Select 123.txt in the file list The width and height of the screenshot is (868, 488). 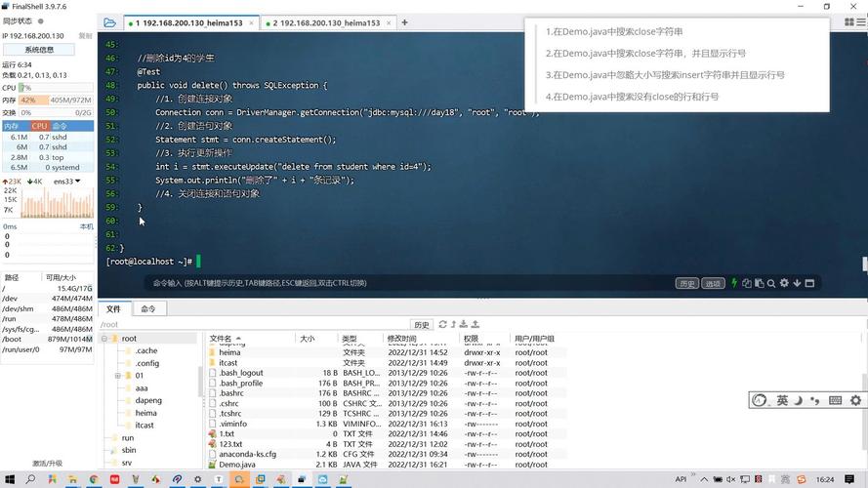(230, 444)
